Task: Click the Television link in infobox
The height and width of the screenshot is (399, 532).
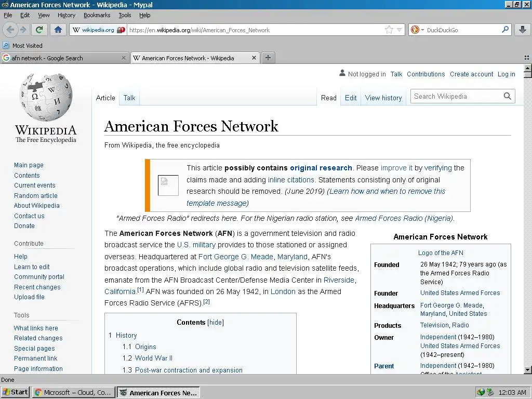Action: (x=434, y=325)
